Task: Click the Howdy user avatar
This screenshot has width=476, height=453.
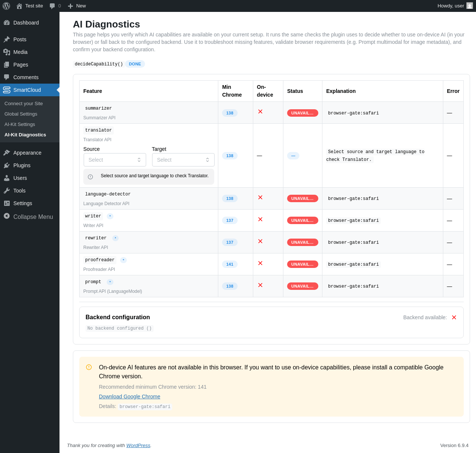Action: click(x=470, y=6)
